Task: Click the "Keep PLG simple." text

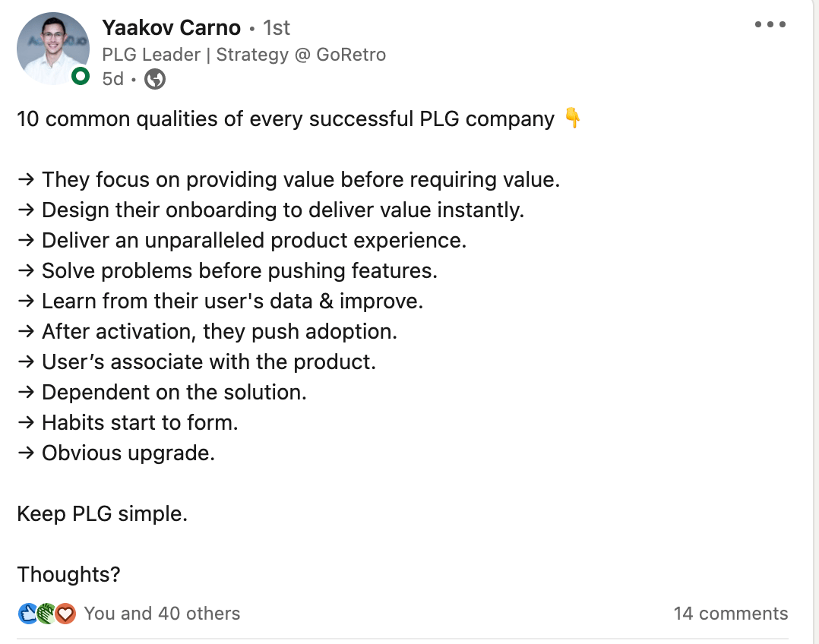Action: coord(102,514)
